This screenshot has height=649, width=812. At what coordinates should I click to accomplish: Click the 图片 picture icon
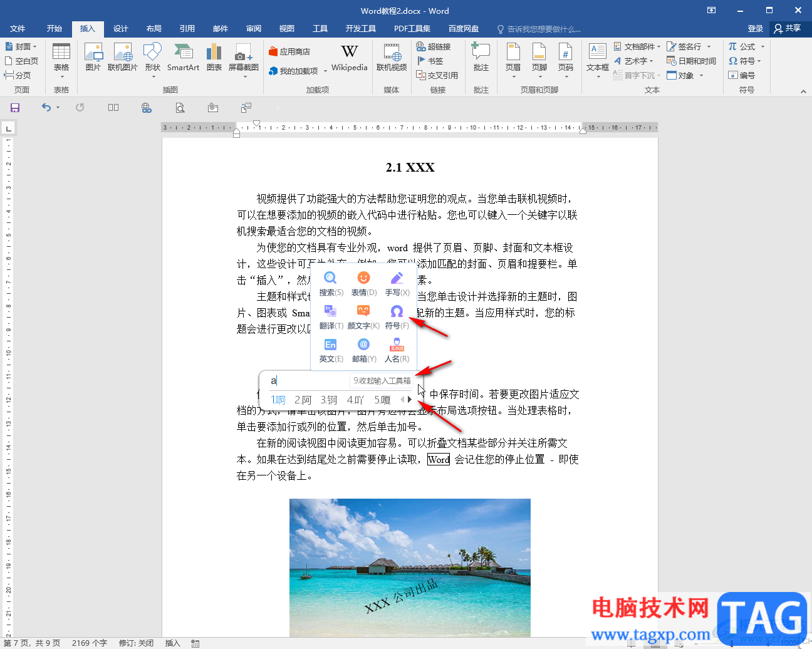click(x=93, y=58)
